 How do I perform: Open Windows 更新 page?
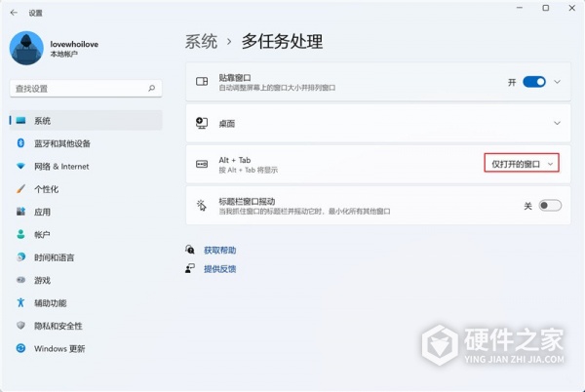click(86, 348)
